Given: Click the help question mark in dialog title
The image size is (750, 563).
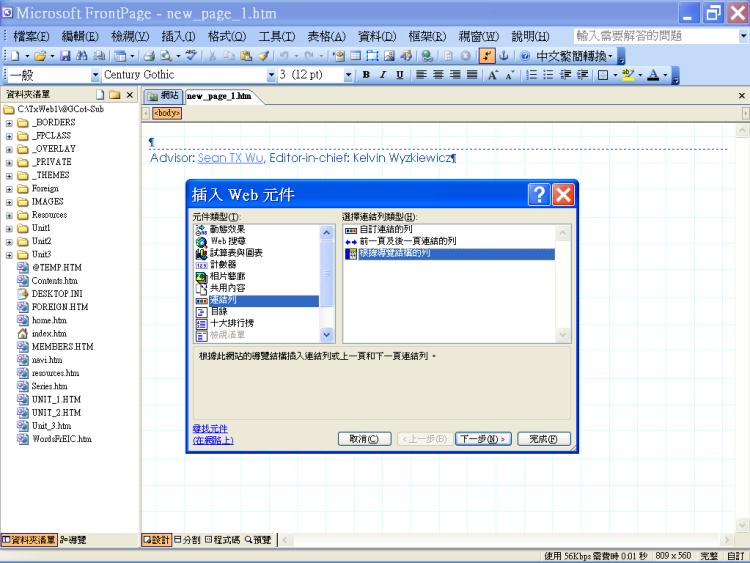Looking at the screenshot, I should coord(539,194).
